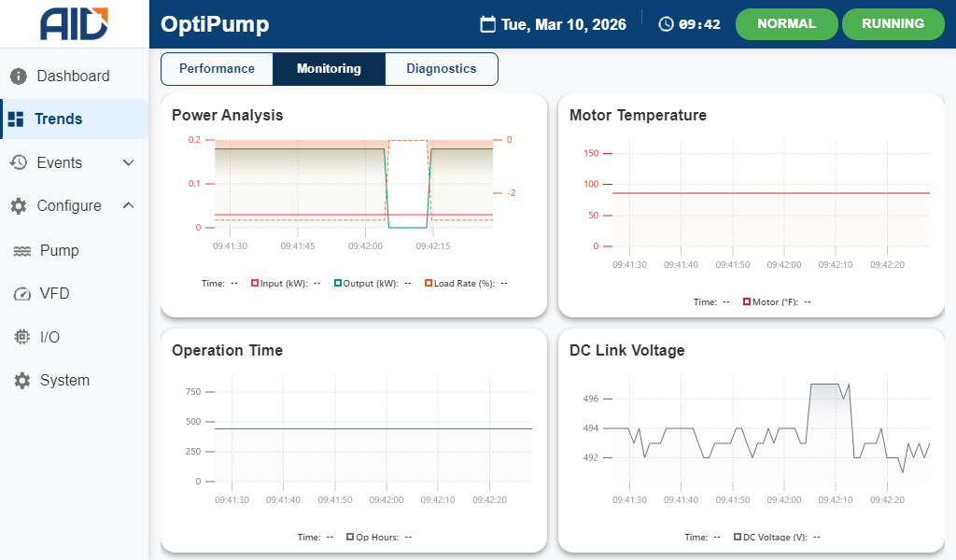Click the Configure gear icon
The height and width of the screenshot is (560, 956).
pos(19,206)
